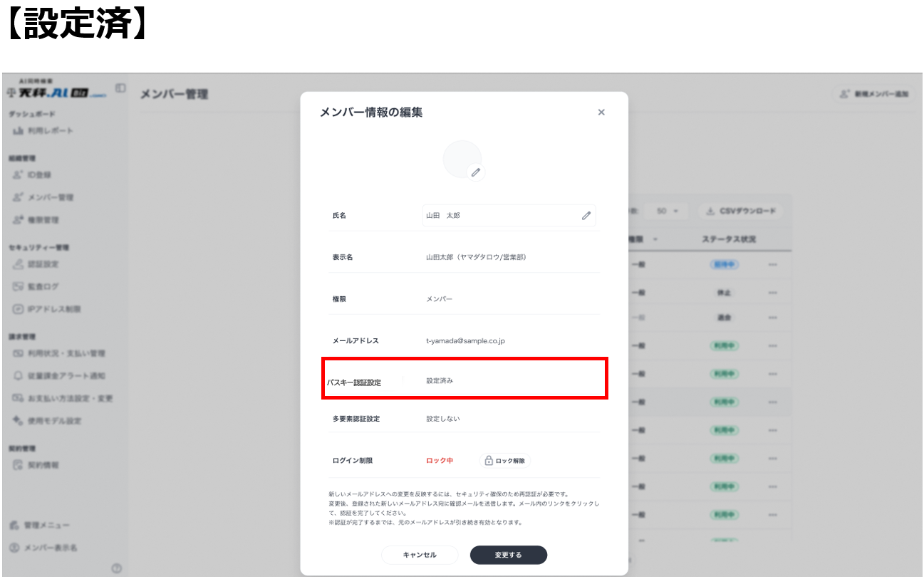Screen dimensions: 924x579
Task: Close the メンバー情報の編集 dialog with X
Action: [601, 113]
